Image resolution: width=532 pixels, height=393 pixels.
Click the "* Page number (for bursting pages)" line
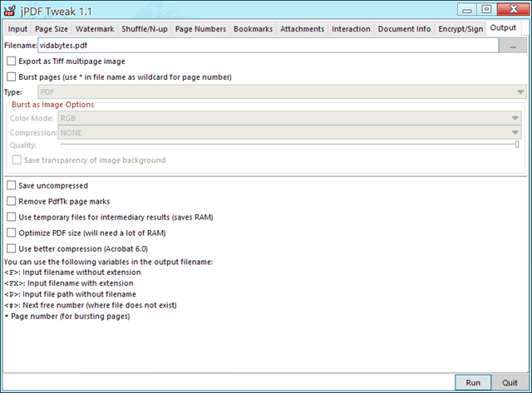tap(67, 317)
